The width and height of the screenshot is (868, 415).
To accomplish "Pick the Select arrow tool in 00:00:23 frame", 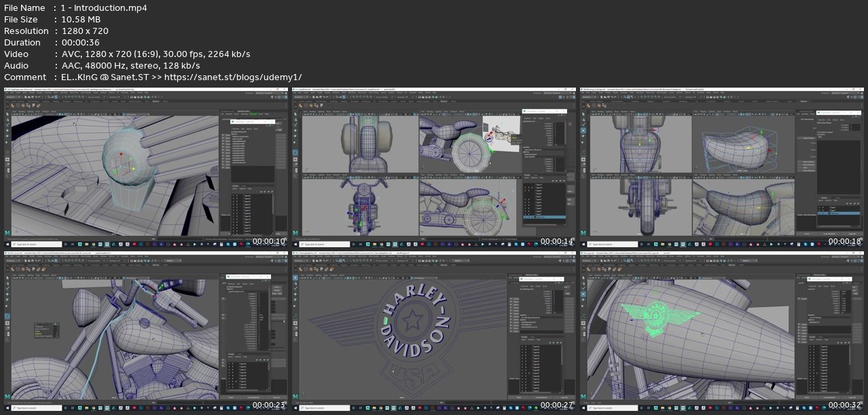I will (7, 278).
